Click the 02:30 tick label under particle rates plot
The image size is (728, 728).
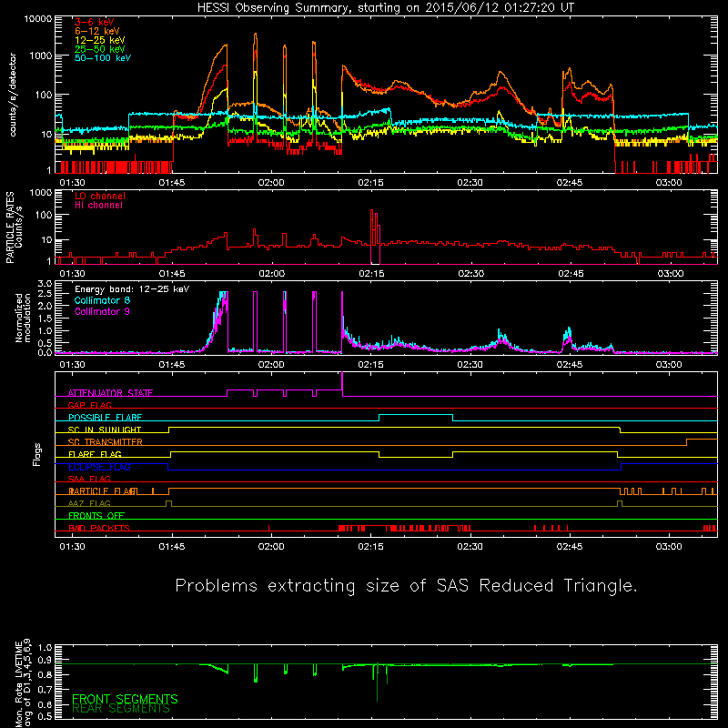(x=470, y=274)
